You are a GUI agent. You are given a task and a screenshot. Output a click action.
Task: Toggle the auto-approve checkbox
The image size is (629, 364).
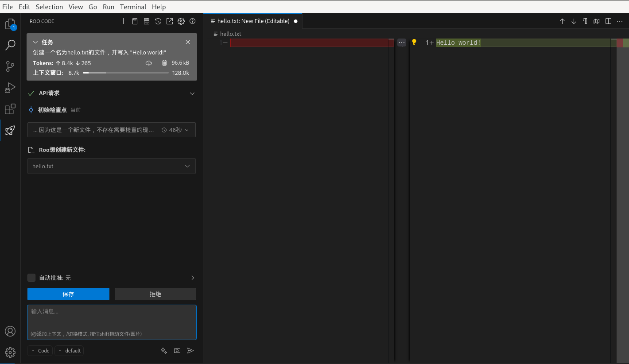[x=31, y=278]
